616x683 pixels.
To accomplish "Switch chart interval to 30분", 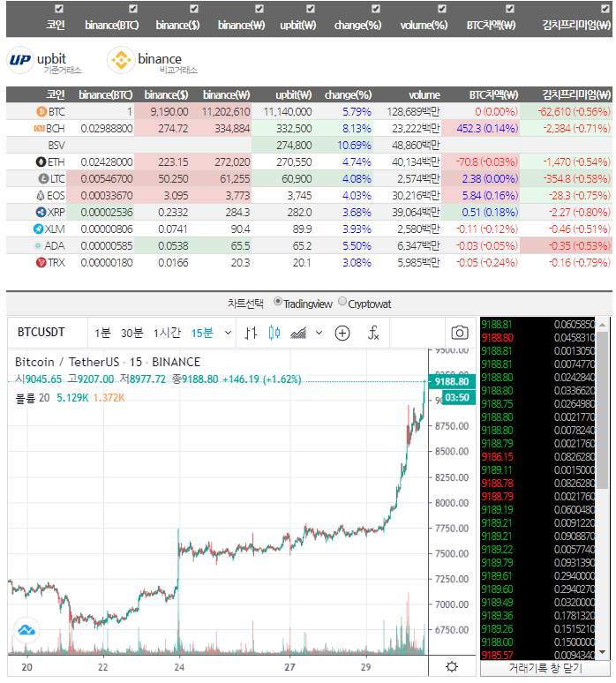I will [x=132, y=334].
